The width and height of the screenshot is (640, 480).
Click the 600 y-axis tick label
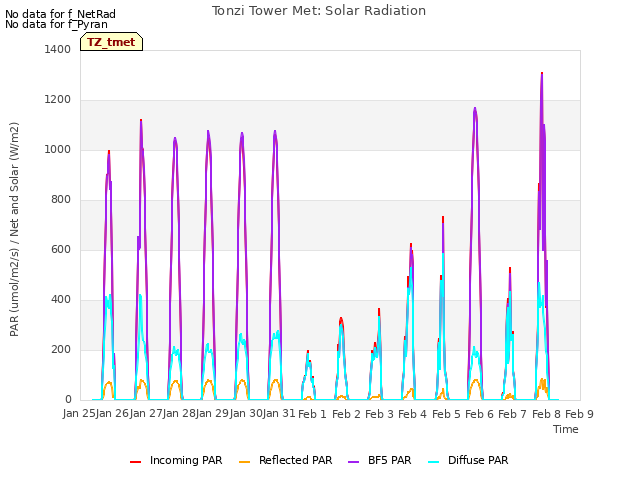61,249
